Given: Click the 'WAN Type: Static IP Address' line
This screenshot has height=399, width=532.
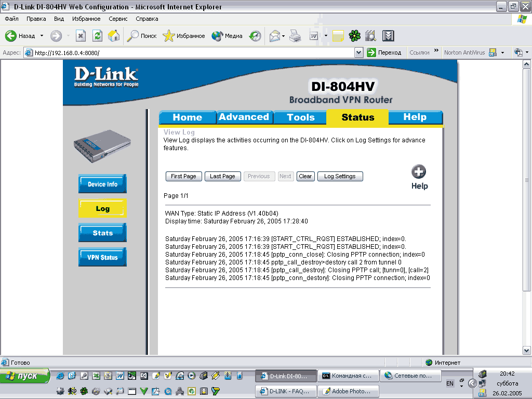Looking at the screenshot, I should pyautogui.click(x=221, y=214).
